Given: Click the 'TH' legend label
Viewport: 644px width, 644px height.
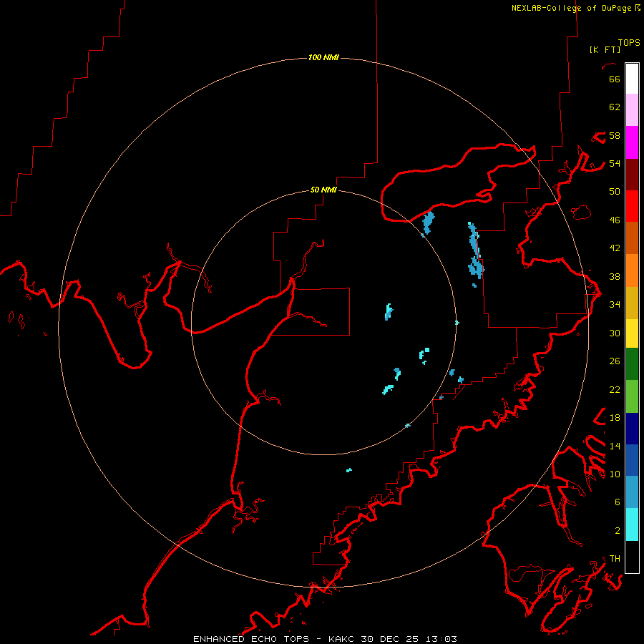Looking at the screenshot, I should click(x=615, y=559).
